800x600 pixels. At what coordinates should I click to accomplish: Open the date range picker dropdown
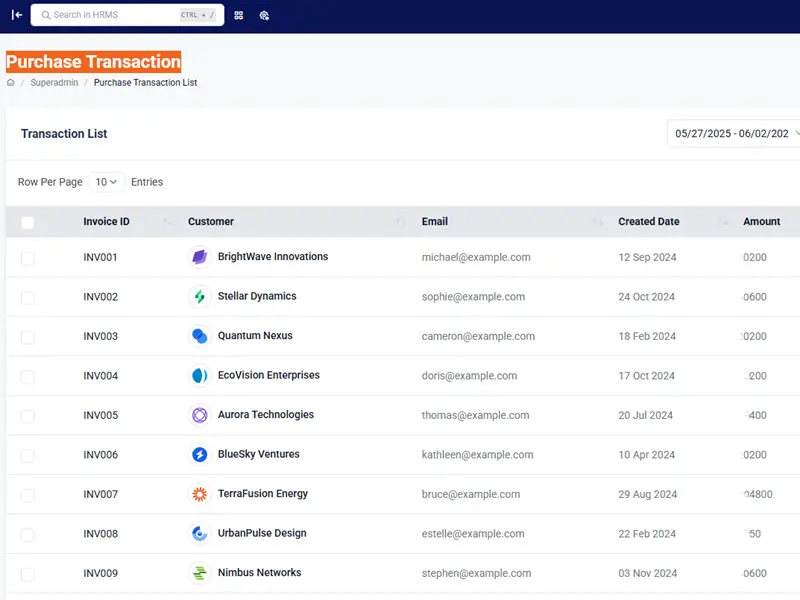[733, 134]
